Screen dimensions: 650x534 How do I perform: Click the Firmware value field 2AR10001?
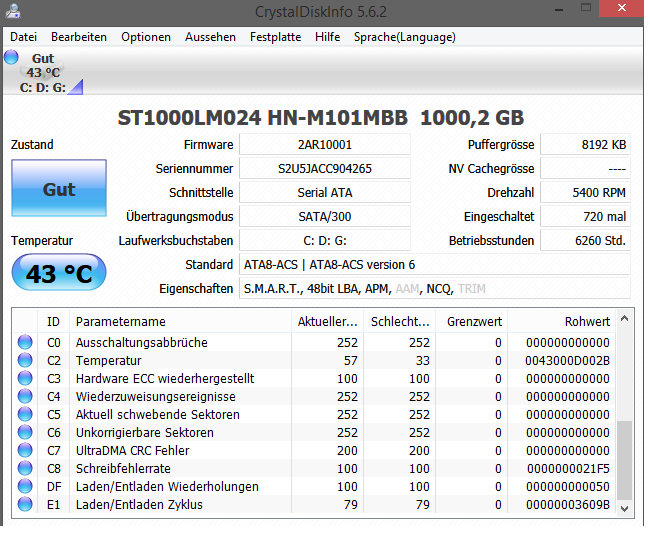[x=325, y=145]
